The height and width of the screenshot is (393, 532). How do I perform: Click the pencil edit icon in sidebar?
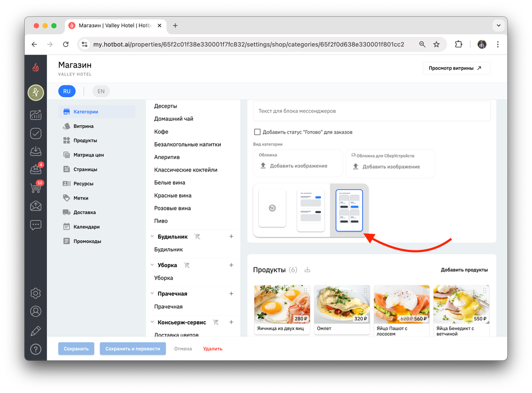tap(36, 331)
